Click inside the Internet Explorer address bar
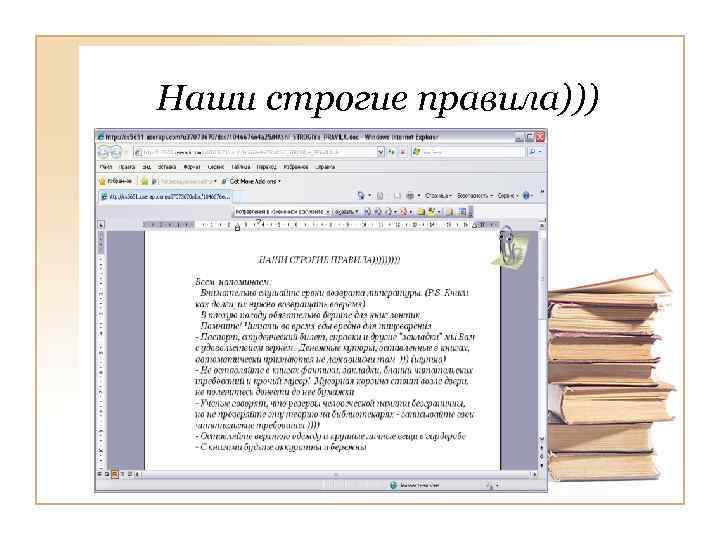 [x=255, y=152]
